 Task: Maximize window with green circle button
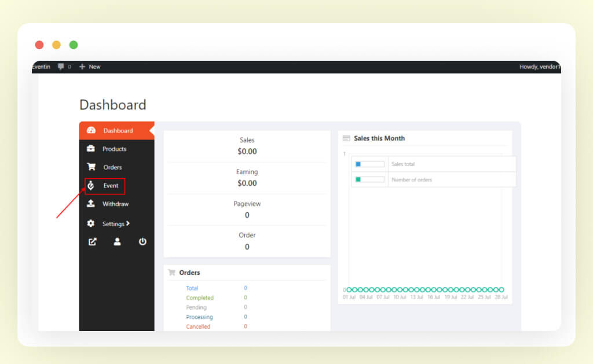(74, 45)
